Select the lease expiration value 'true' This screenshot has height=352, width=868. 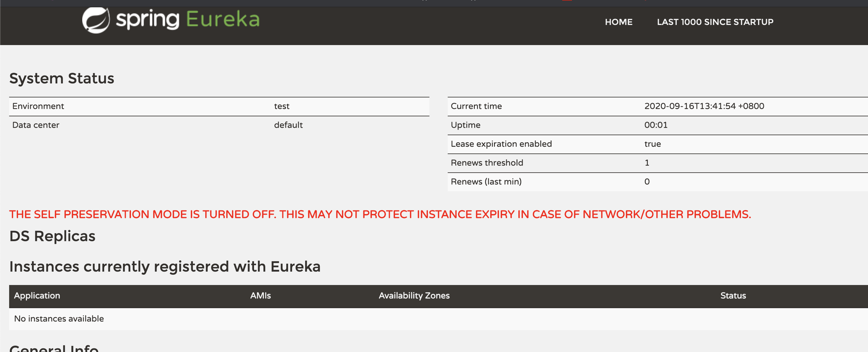652,144
